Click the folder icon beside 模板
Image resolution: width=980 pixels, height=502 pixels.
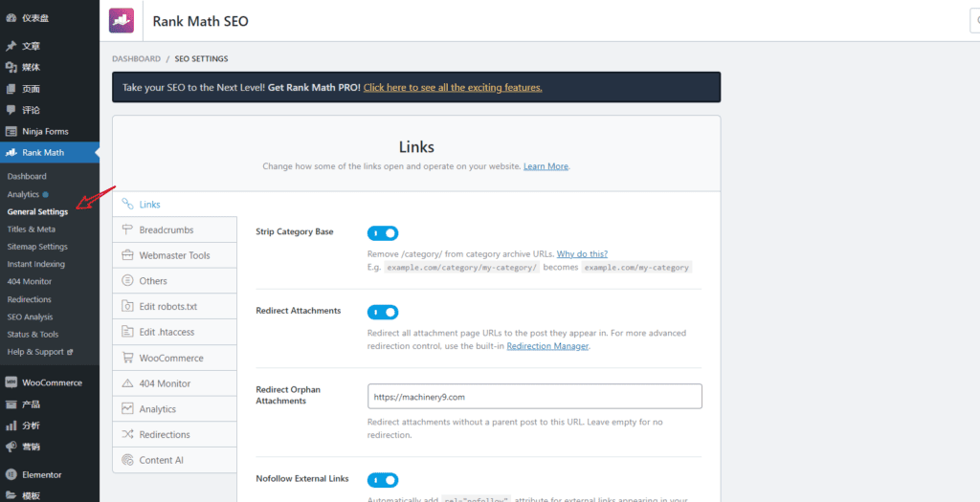[11, 495]
